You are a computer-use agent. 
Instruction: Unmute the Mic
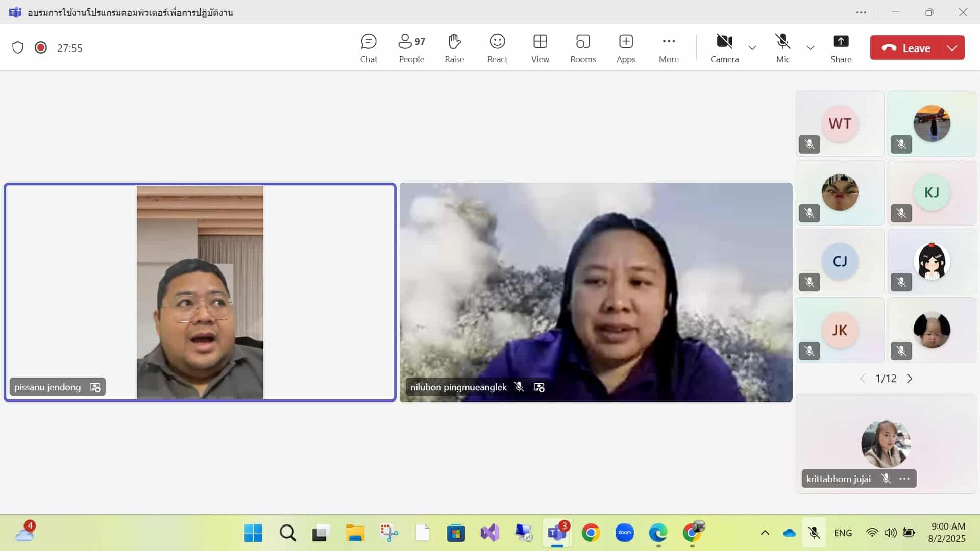click(x=782, y=48)
